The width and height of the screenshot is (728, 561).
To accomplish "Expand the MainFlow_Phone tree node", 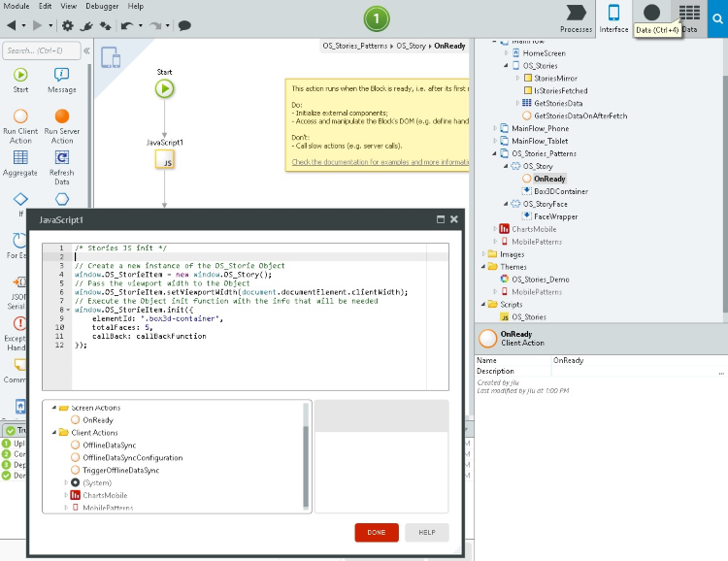I will [494, 128].
